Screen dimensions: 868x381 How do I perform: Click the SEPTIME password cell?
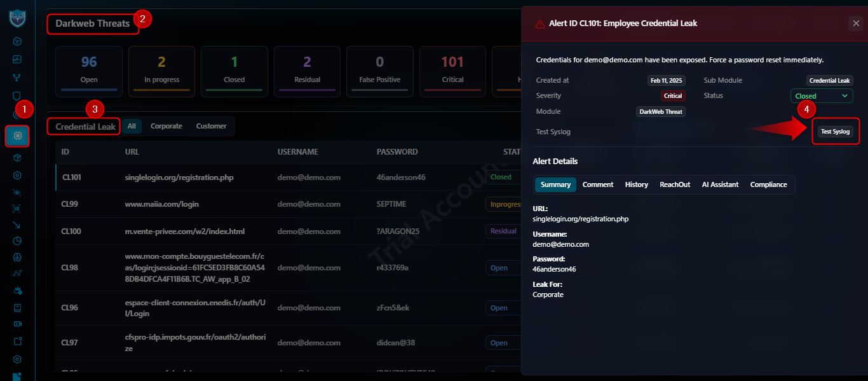pos(391,204)
